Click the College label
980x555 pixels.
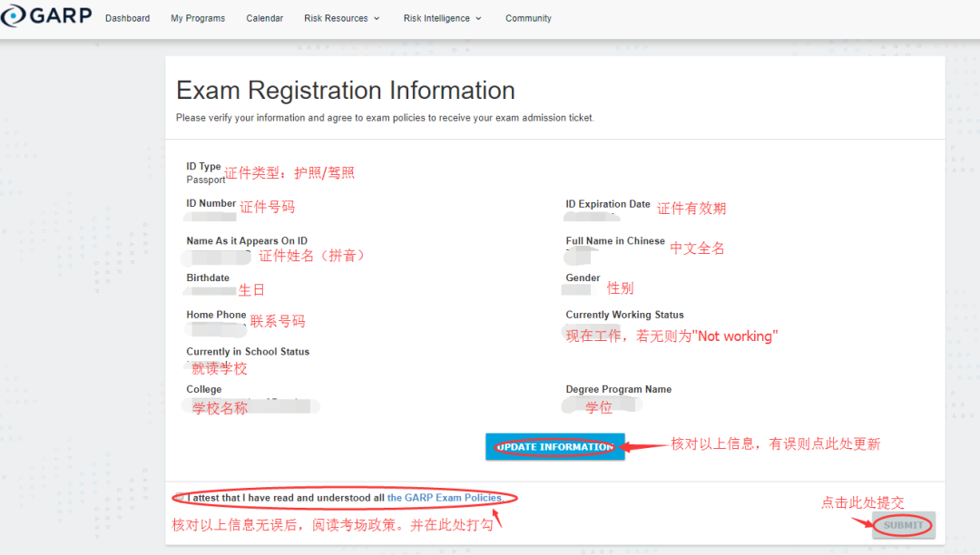click(x=204, y=389)
